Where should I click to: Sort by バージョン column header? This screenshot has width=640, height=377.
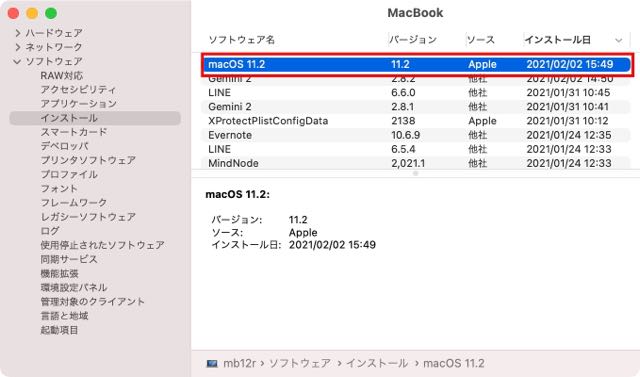tap(413, 40)
